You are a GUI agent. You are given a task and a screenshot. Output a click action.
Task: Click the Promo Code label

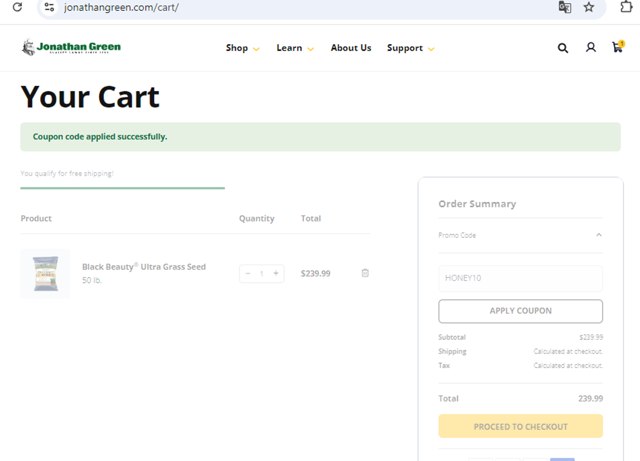tap(457, 235)
